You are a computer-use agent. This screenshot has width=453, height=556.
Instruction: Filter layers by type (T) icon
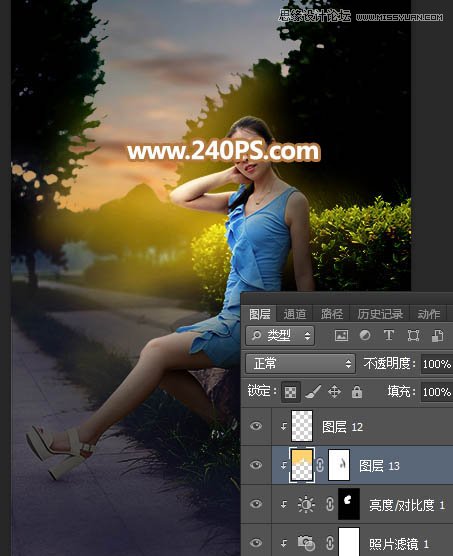389,335
